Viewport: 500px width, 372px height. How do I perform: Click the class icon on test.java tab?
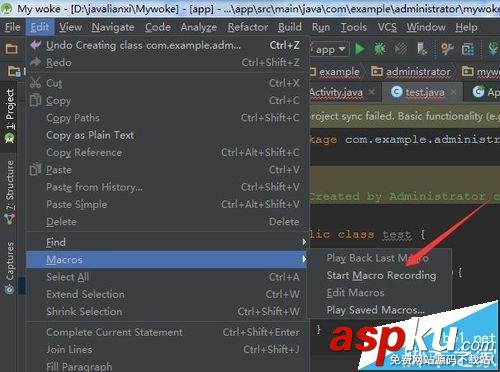pos(396,92)
